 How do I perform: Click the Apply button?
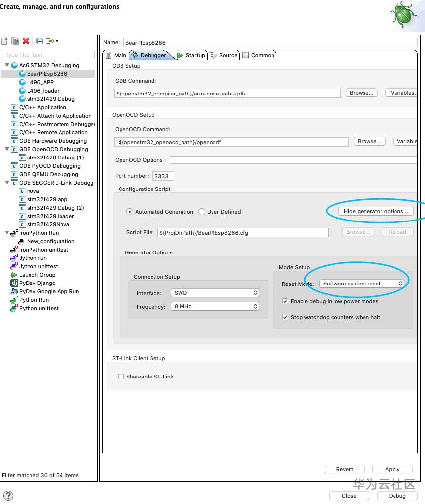392,469
